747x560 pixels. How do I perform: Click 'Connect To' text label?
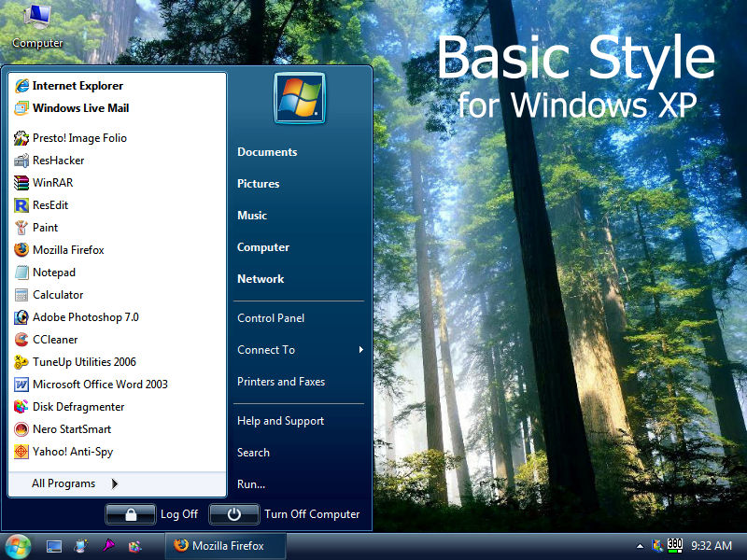point(266,350)
